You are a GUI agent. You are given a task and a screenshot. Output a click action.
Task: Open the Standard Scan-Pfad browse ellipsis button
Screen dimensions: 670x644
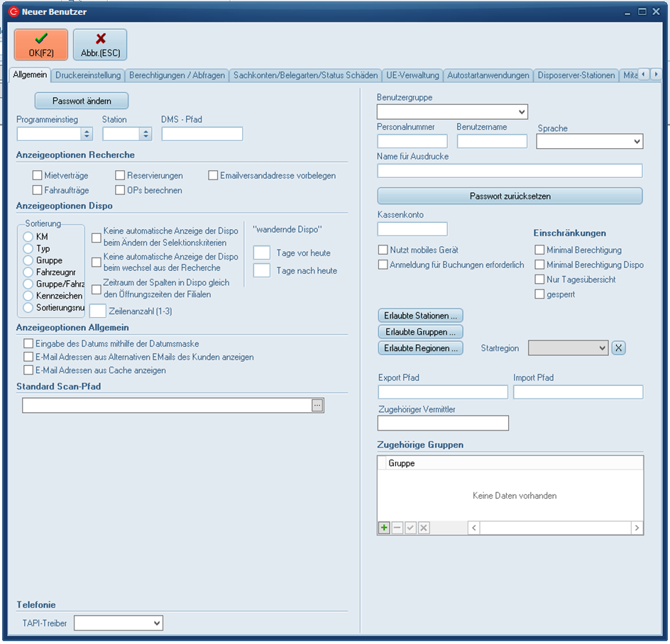[317, 405]
